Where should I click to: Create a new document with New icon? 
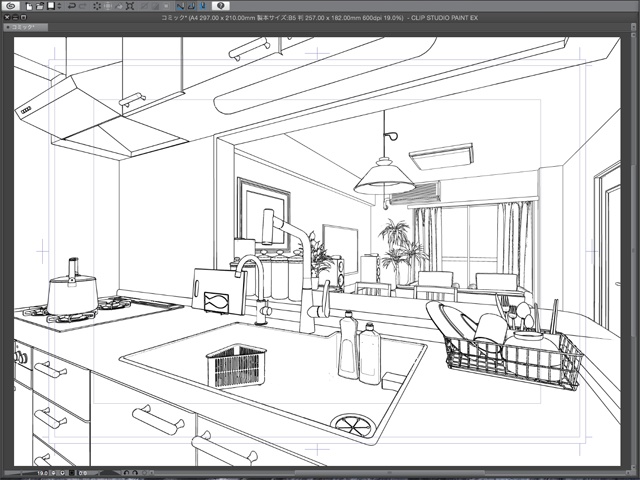(29, 6)
